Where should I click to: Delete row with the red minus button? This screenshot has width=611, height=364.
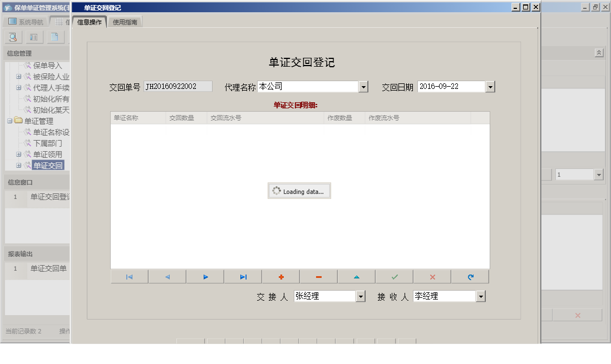319,277
